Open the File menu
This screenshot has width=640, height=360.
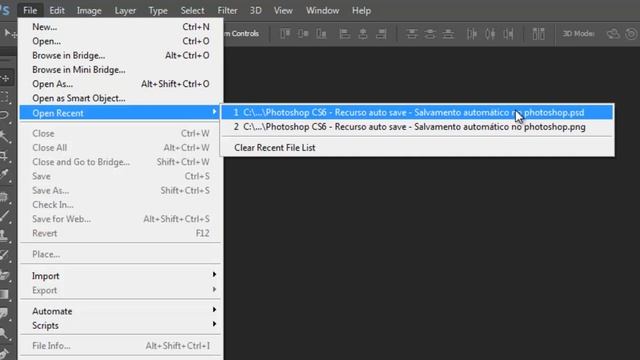[x=30, y=11]
